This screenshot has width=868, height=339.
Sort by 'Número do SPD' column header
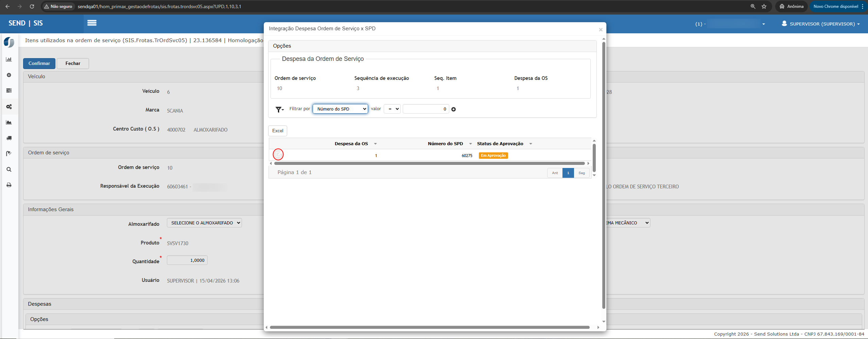click(445, 144)
